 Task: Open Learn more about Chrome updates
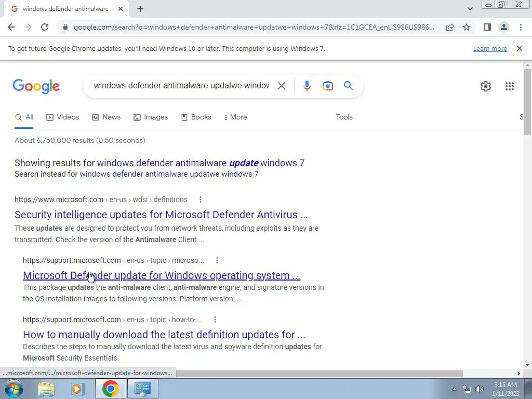point(490,48)
